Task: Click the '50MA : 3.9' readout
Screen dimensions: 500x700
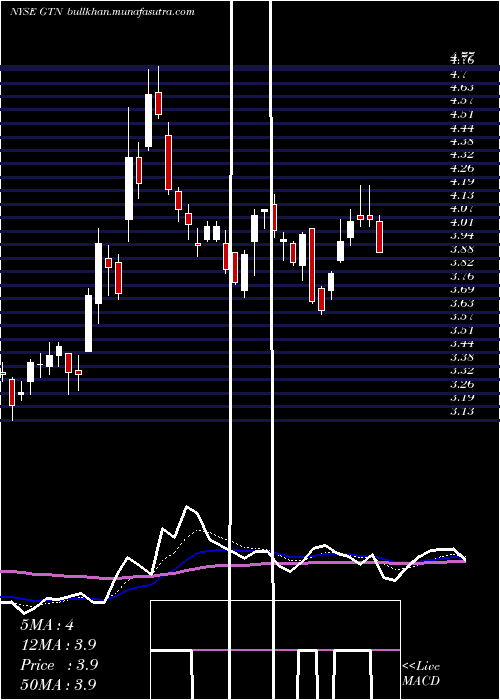Action: (x=58, y=685)
